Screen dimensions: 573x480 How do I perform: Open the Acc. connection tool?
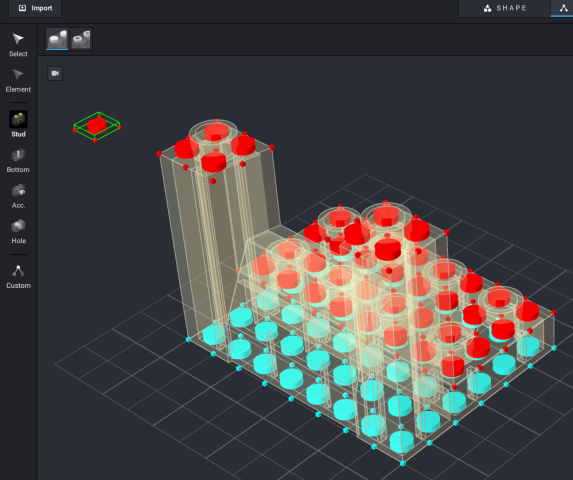(18, 196)
